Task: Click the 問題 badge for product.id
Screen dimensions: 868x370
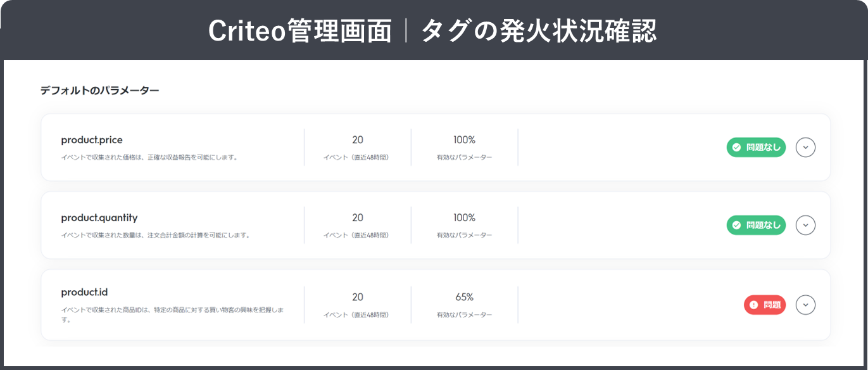Action: pos(765,305)
